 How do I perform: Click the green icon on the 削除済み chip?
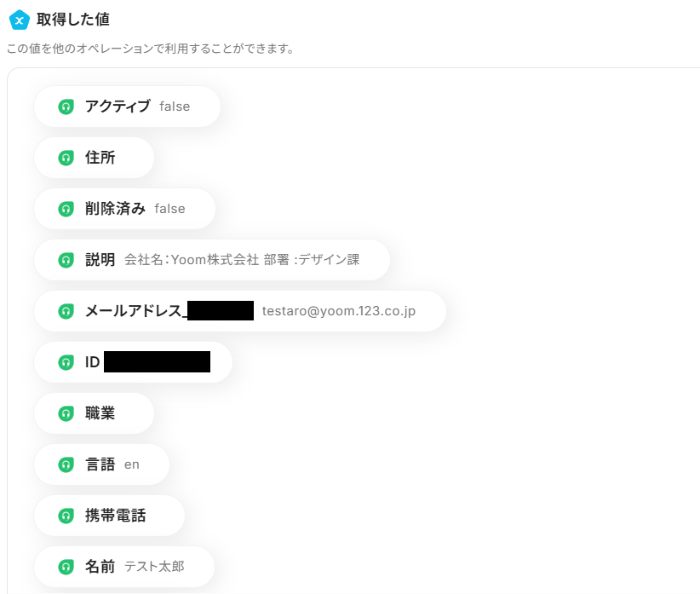click(x=66, y=209)
